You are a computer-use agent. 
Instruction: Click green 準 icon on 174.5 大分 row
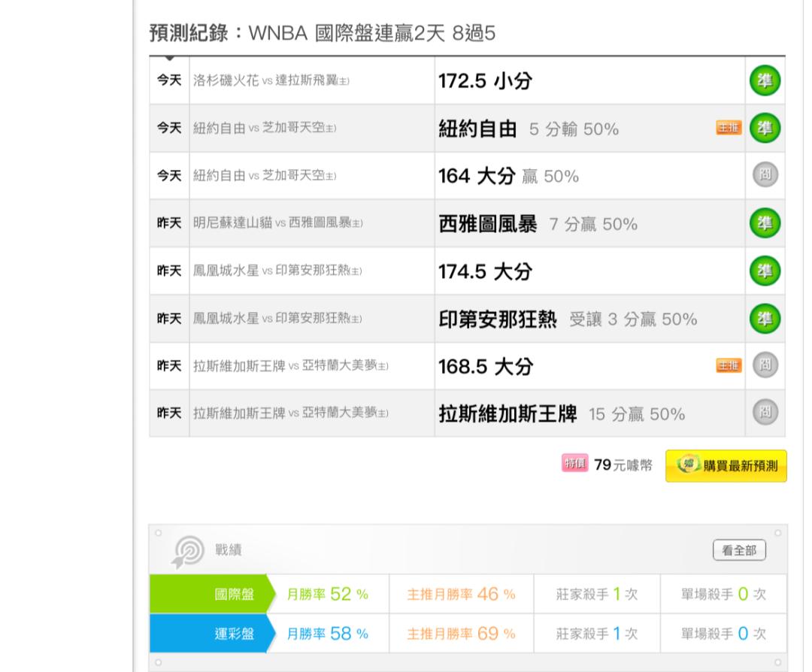(x=765, y=271)
